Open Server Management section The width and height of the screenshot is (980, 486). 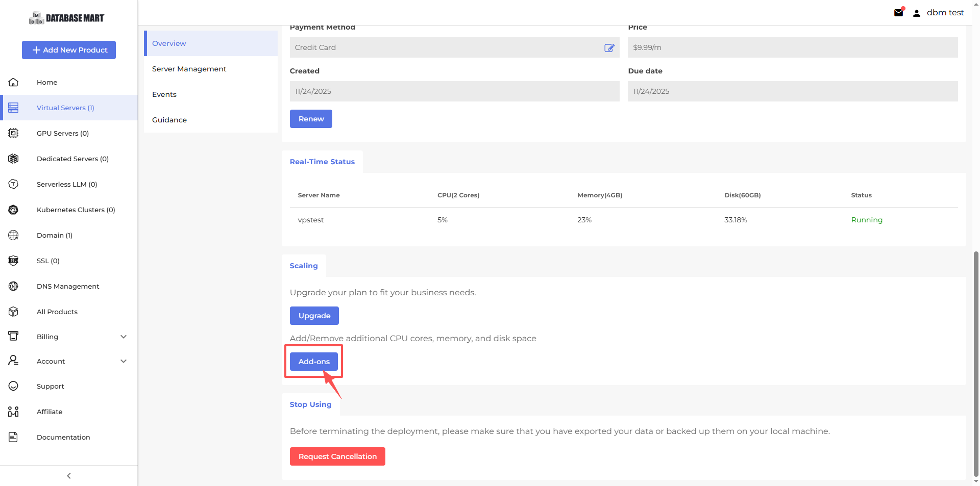tap(211, 69)
